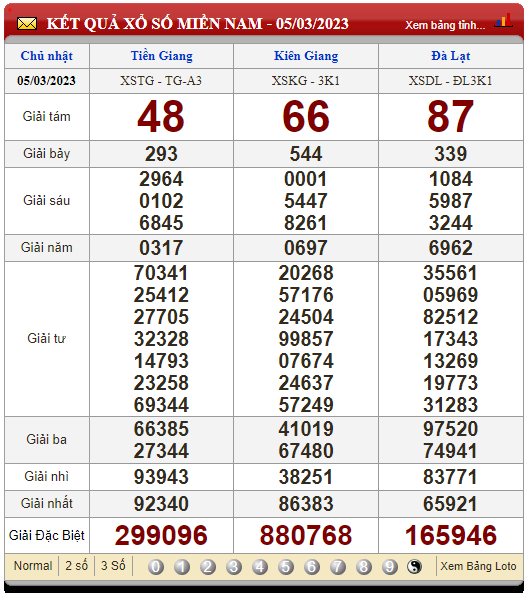Select digit 6 filter ball
This screenshot has height=593, width=527.
click(312, 567)
